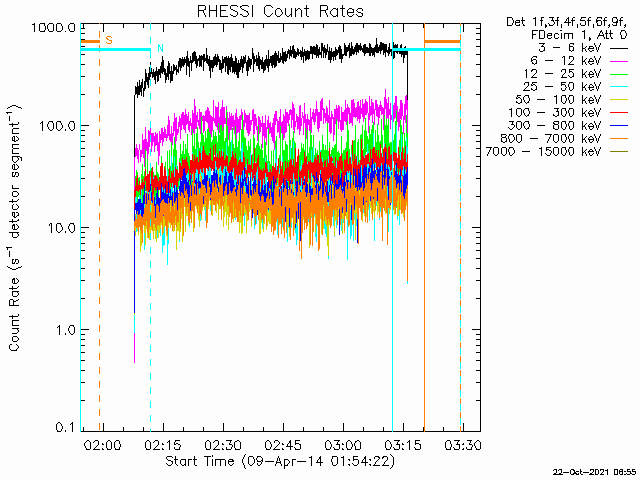Image resolution: width=640 pixels, height=480 pixels.
Task: Click the 03:30 time axis label
Action: tap(463, 445)
